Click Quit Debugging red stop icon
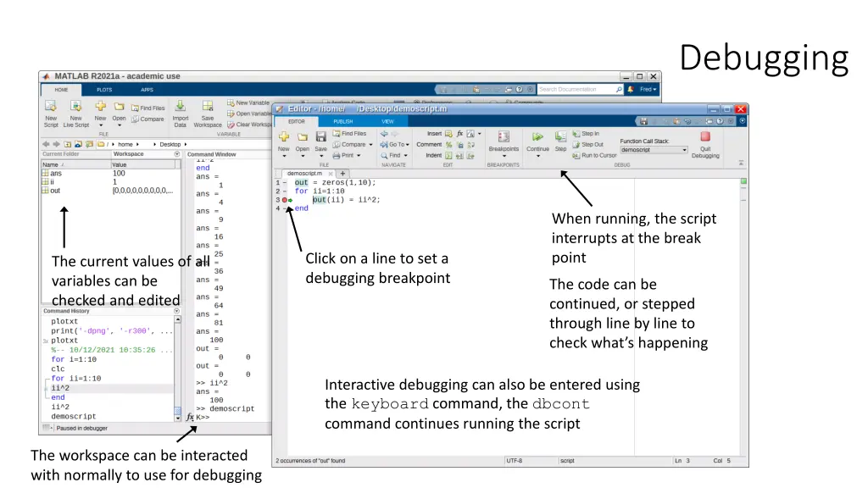868x488 pixels. (x=704, y=136)
